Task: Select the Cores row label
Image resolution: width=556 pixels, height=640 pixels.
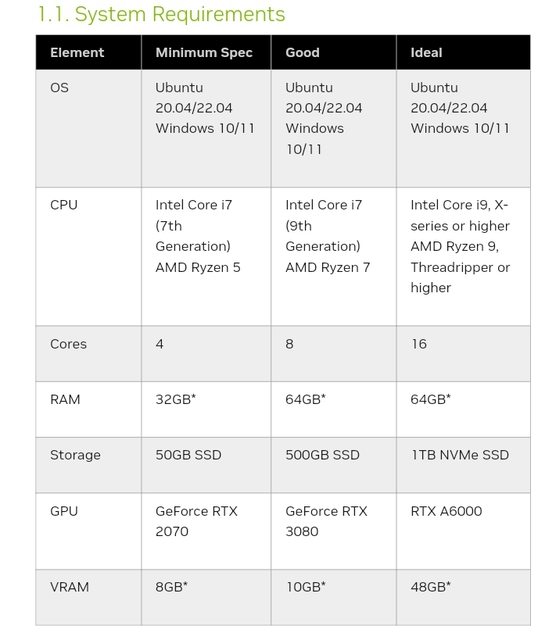Action: [69, 344]
